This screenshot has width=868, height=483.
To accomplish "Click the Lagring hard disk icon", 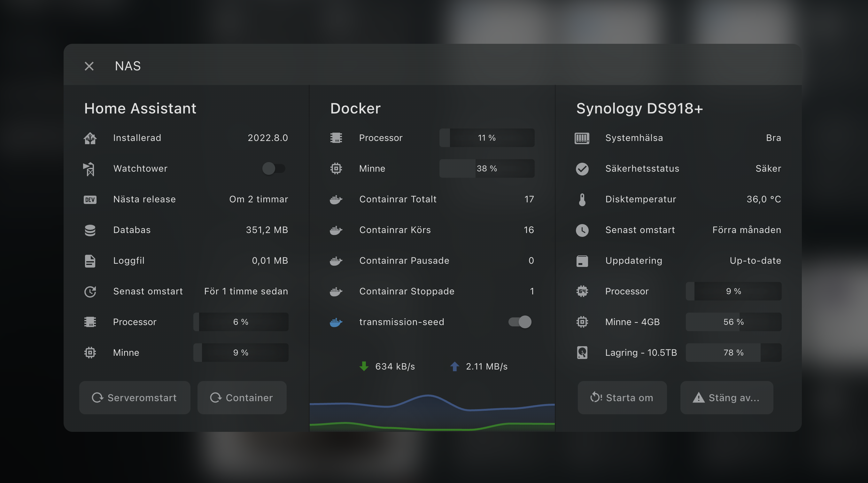I will pyautogui.click(x=582, y=353).
